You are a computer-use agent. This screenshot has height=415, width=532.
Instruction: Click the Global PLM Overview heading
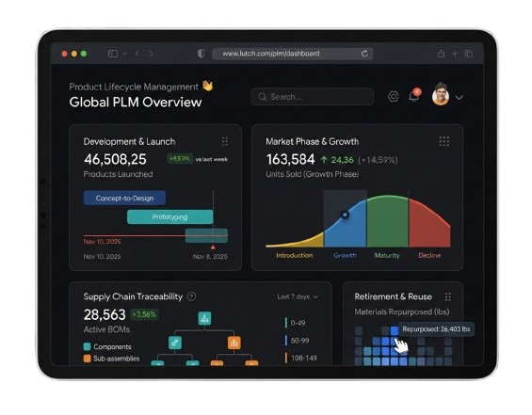pos(136,102)
